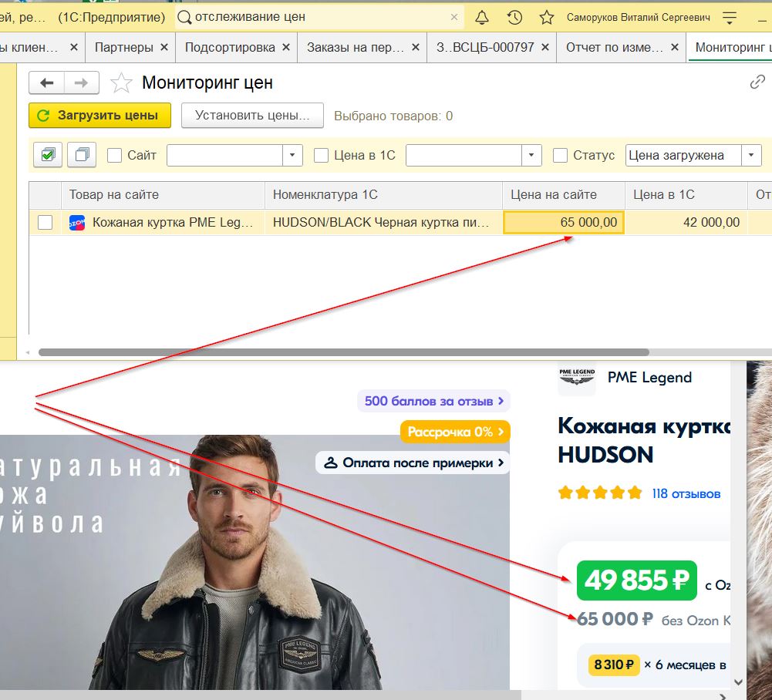The image size is (772, 700).
Task: Enable the Статус filter checkbox
Action: point(560,156)
